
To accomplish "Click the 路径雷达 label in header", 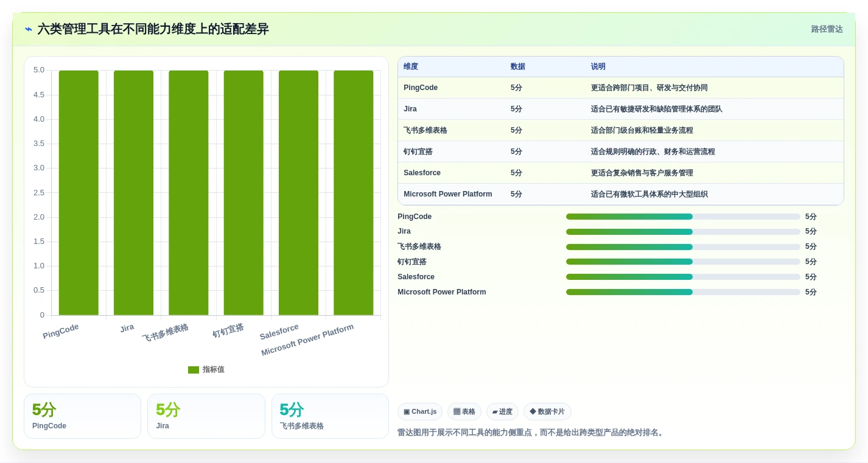I will pyautogui.click(x=827, y=29).
